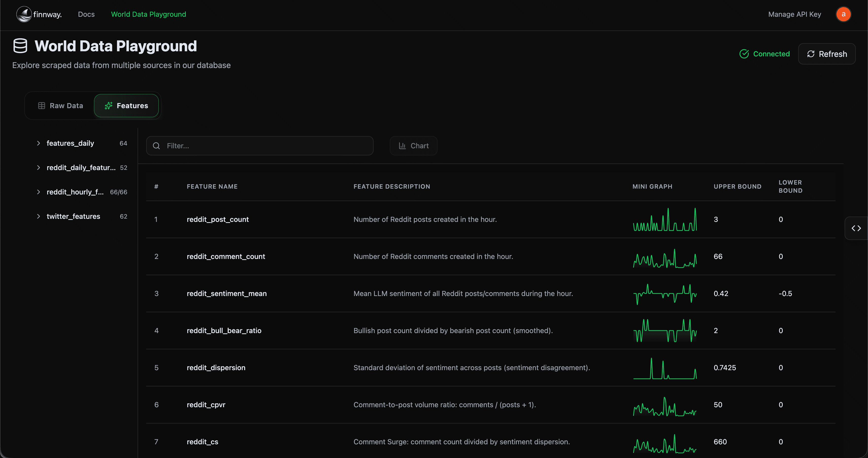Expand reddit_hourly_f... group chevron

(38, 192)
